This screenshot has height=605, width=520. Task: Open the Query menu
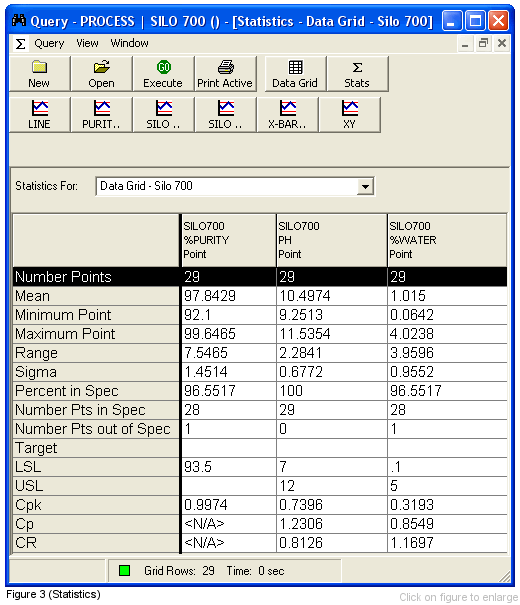coord(49,43)
